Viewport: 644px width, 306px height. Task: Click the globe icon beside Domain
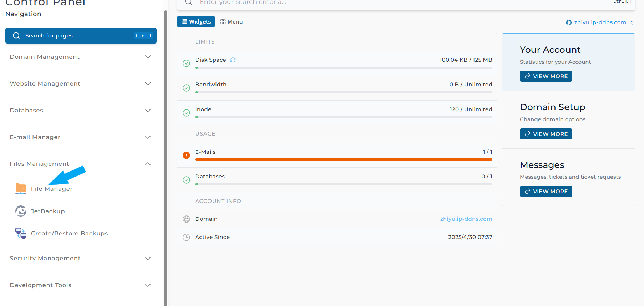(186, 219)
